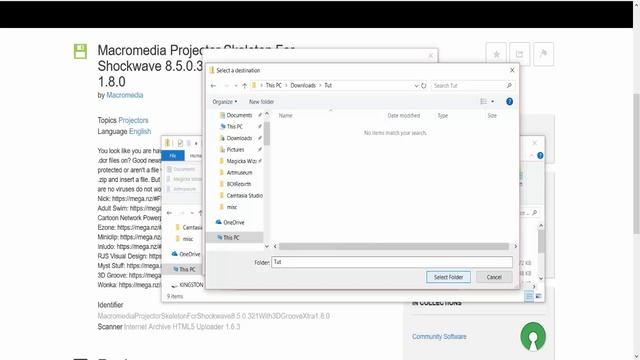Create a New folder in dialog

coord(261,102)
